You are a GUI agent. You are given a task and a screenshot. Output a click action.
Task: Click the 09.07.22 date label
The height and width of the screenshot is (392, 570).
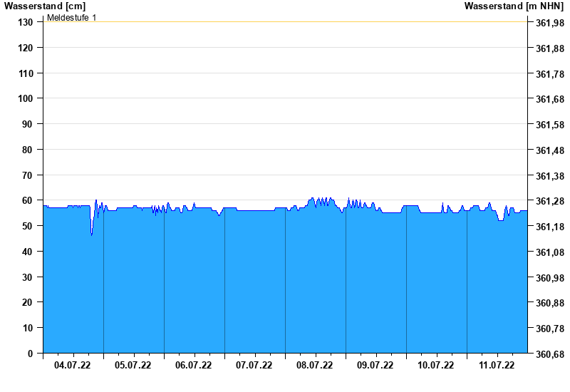pyautogui.click(x=375, y=365)
